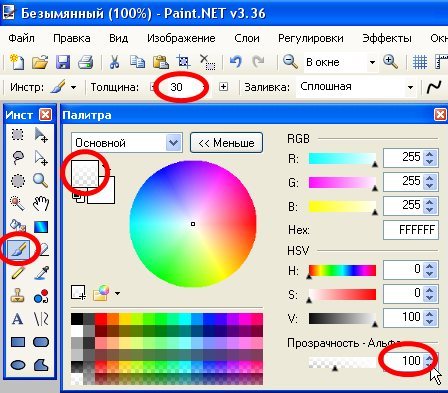448x393 pixels.
Task: Select the Move Selected Pixels tool
Action: point(41,135)
